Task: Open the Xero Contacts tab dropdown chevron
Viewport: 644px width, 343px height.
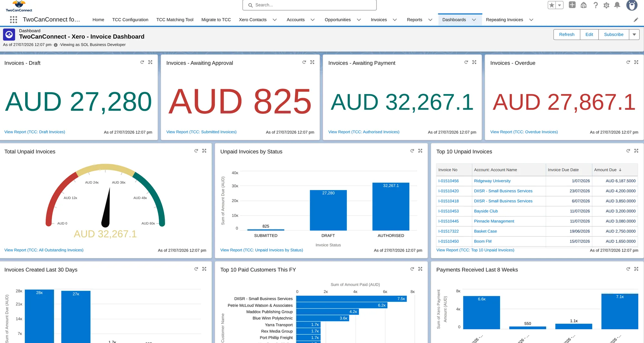Action: coord(275,20)
